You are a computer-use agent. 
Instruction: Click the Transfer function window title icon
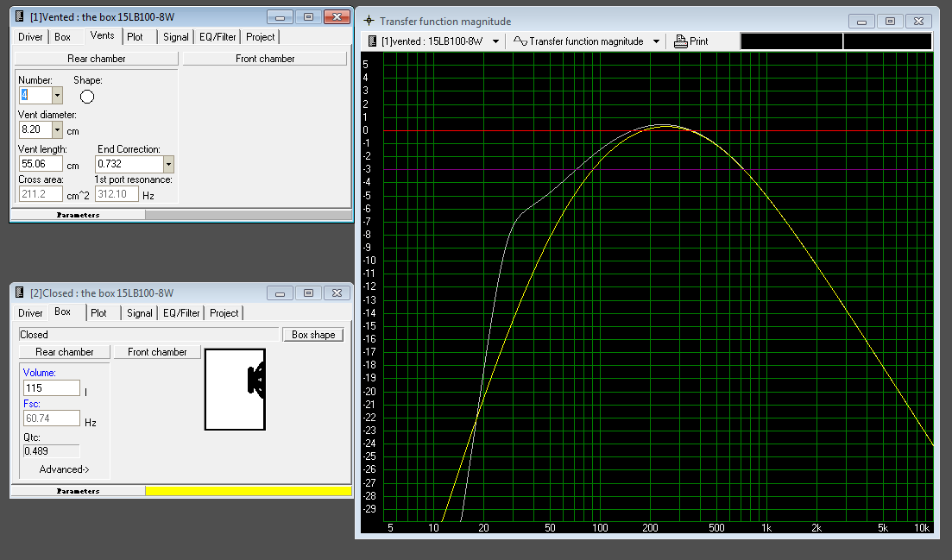[x=369, y=21]
